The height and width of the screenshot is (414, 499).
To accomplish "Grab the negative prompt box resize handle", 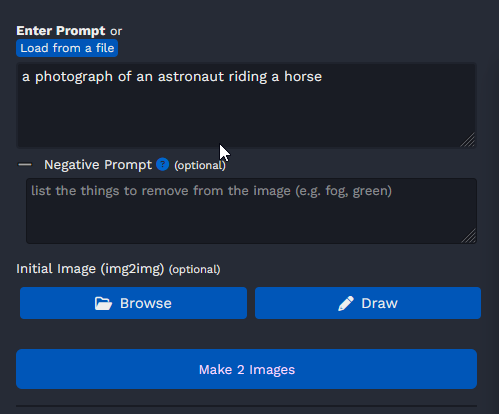I will [469, 236].
